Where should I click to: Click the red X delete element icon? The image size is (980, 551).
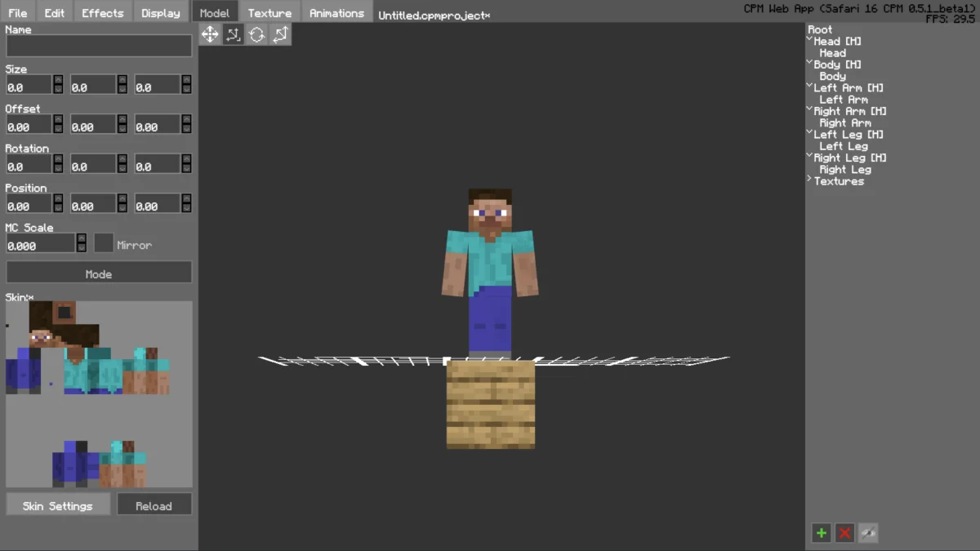tap(844, 533)
